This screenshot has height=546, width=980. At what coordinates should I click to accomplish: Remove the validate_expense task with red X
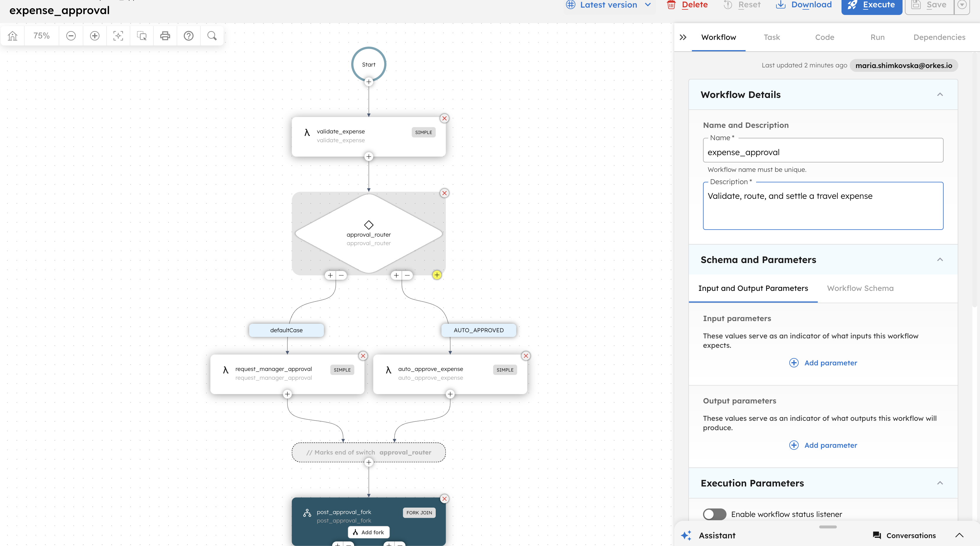[x=444, y=118]
